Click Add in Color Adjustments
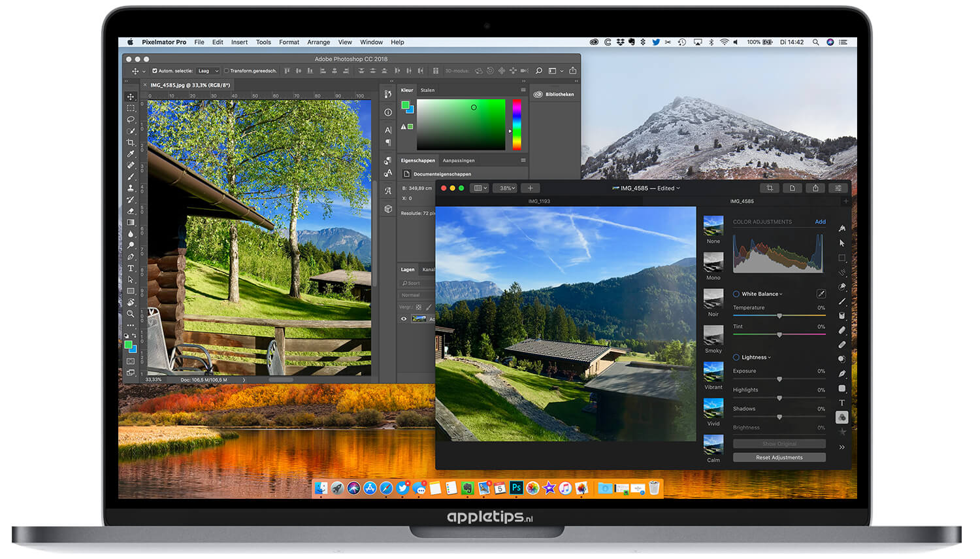Image resolution: width=980 pixels, height=559 pixels. coord(820,222)
